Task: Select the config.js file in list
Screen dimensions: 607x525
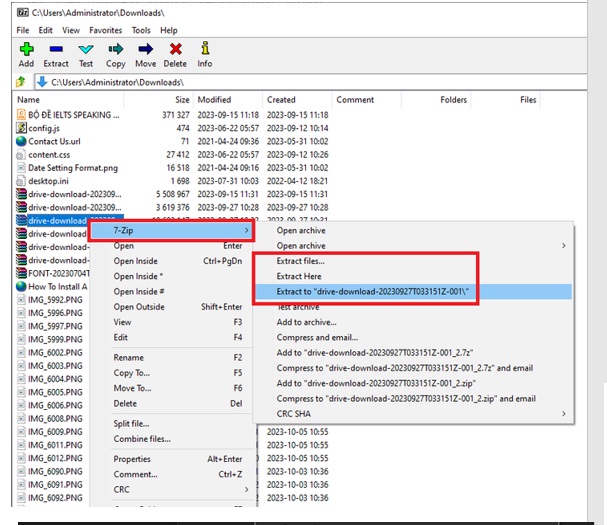Action: point(43,129)
